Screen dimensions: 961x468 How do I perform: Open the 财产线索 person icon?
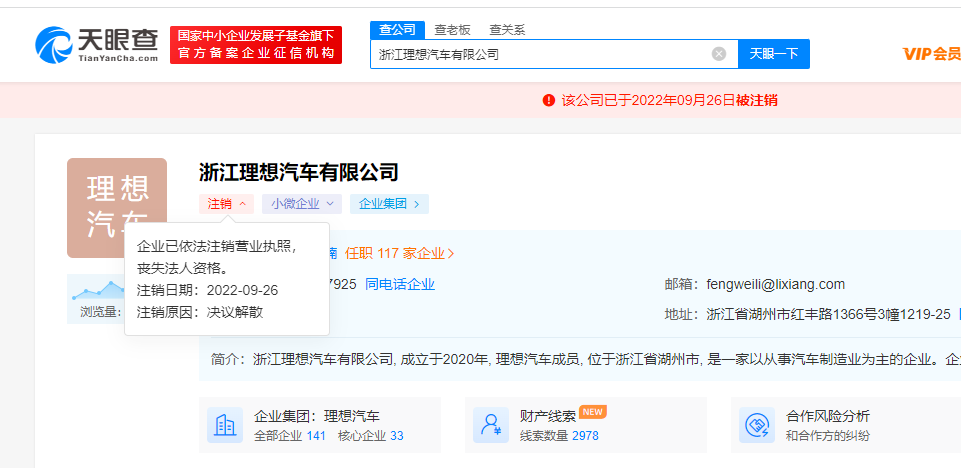coord(491,425)
